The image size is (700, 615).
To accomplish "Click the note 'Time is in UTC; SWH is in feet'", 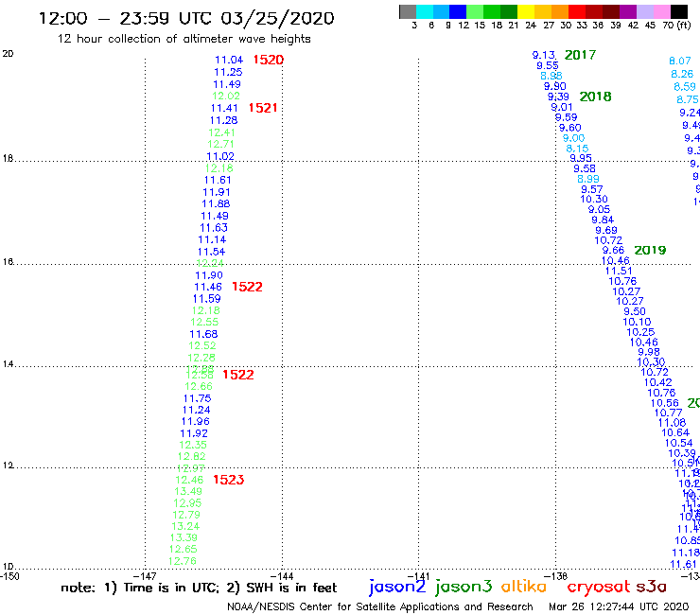I will pos(199,588).
